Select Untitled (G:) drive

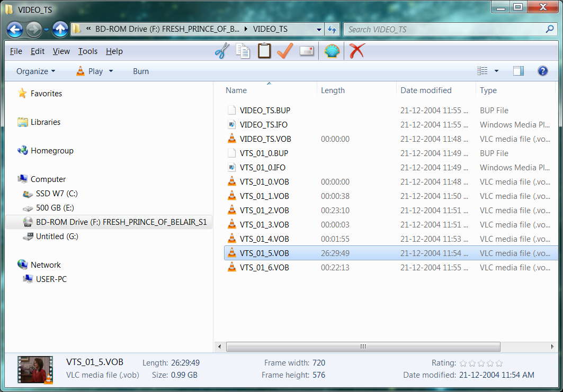coord(57,236)
